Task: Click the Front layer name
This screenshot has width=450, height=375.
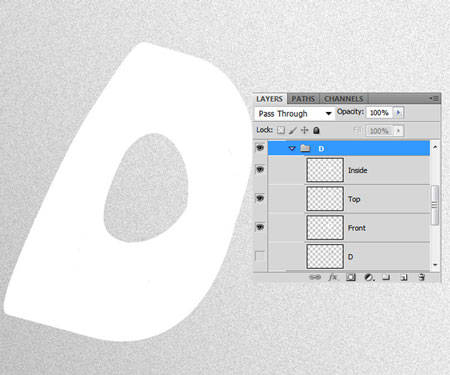Action: [x=357, y=228]
